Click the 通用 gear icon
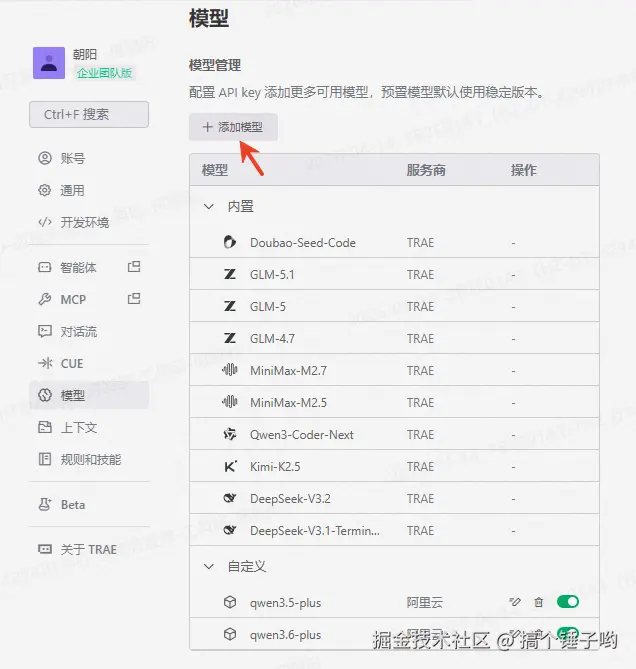This screenshot has width=636, height=669. [x=45, y=190]
